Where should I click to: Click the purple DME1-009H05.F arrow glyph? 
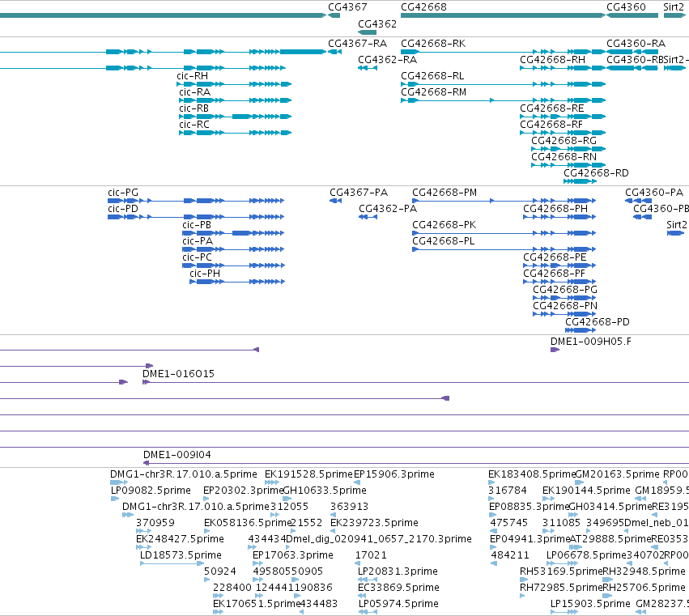click(x=555, y=350)
